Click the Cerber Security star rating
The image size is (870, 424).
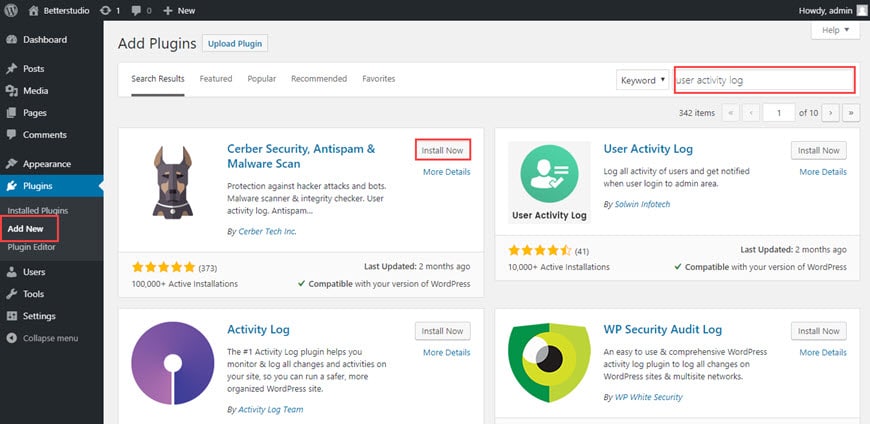click(x=164, y=267)
